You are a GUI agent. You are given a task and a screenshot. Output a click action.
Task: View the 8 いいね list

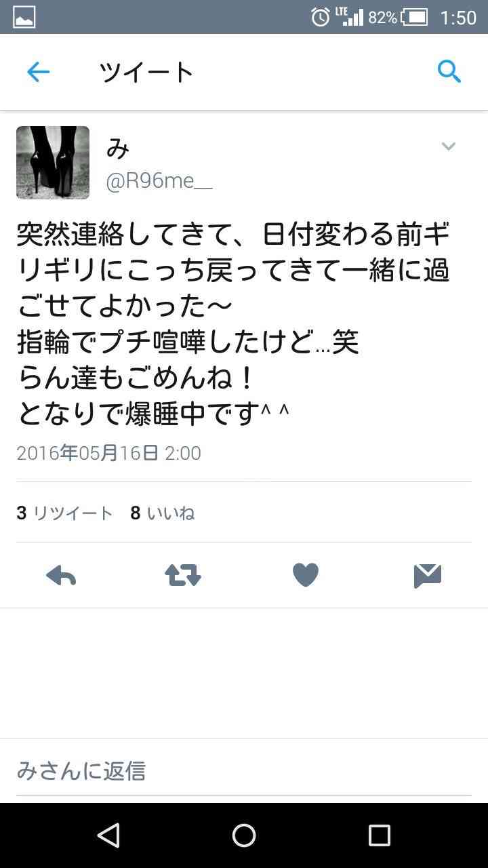[163, 513]
